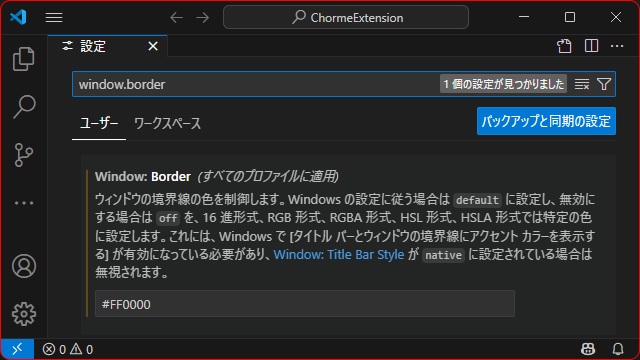The height and width of the screenshot is (360, 640).
Task: Open the settings filter funnel
Action: pos(604,84)
